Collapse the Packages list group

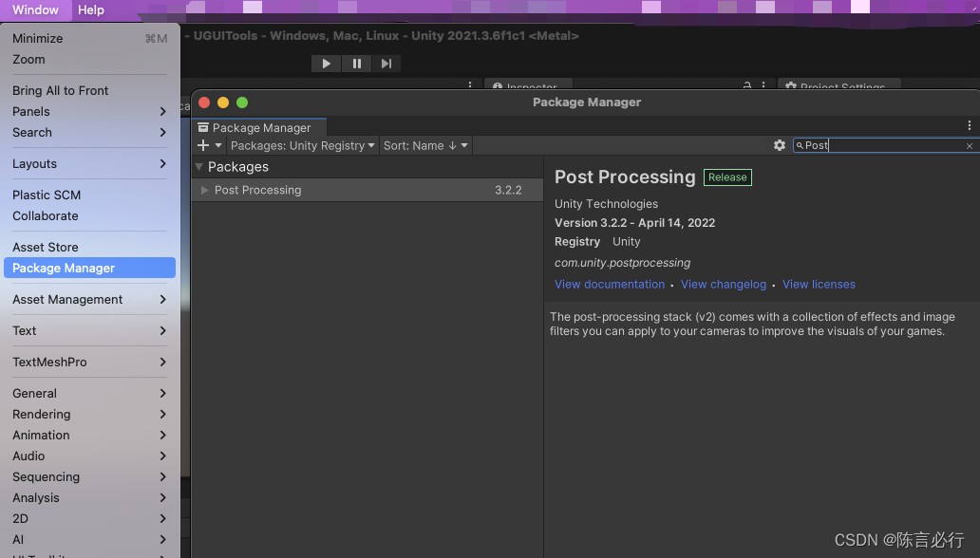click(199, 167)
